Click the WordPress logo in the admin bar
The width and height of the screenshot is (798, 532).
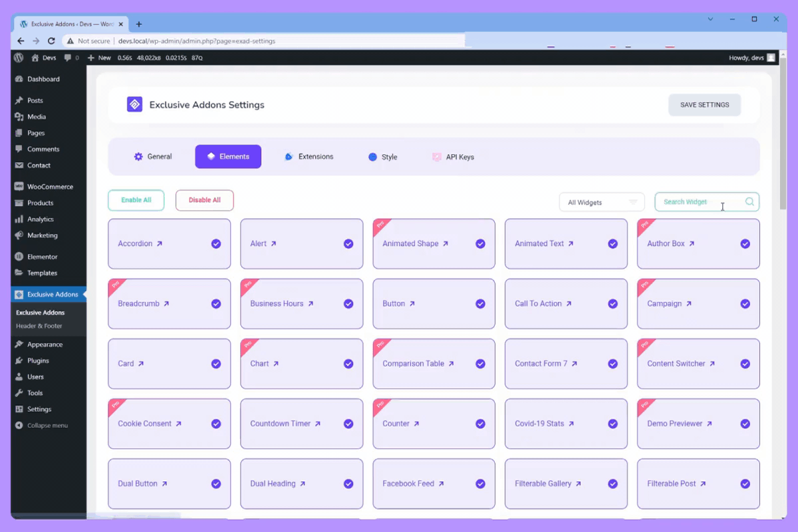[18, 57]
